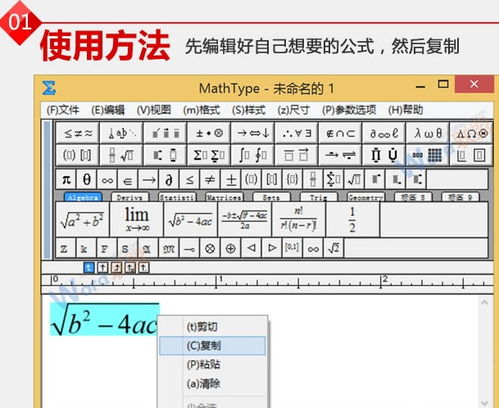
Task: Open the (m)格式 menu
Action: tap(202, 110)
